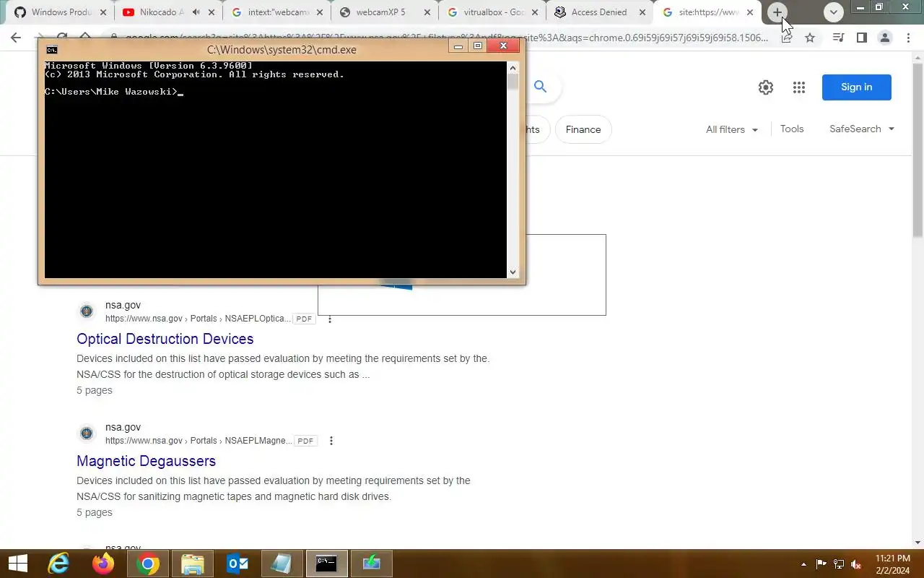This screenshot has width=924, height=578.
Task: Open Magnetic Degaussers result
Action: coord(147,461)
